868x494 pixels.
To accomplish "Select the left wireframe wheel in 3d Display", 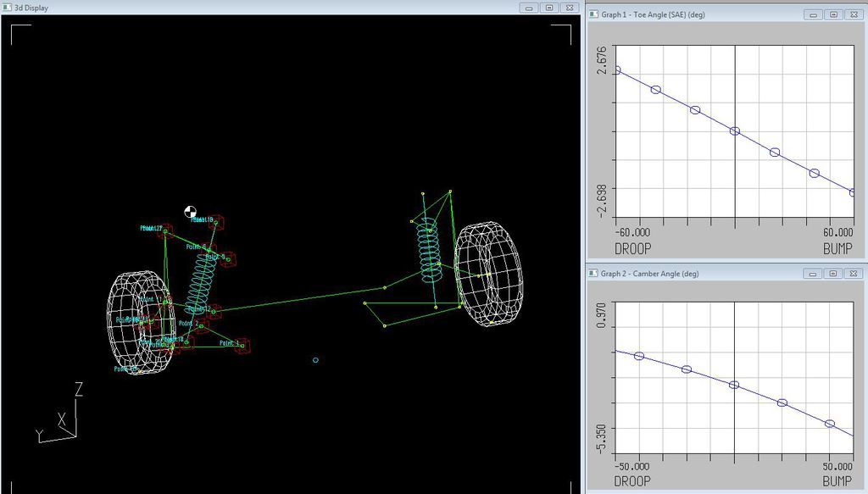I will click(x=141, y=323).
